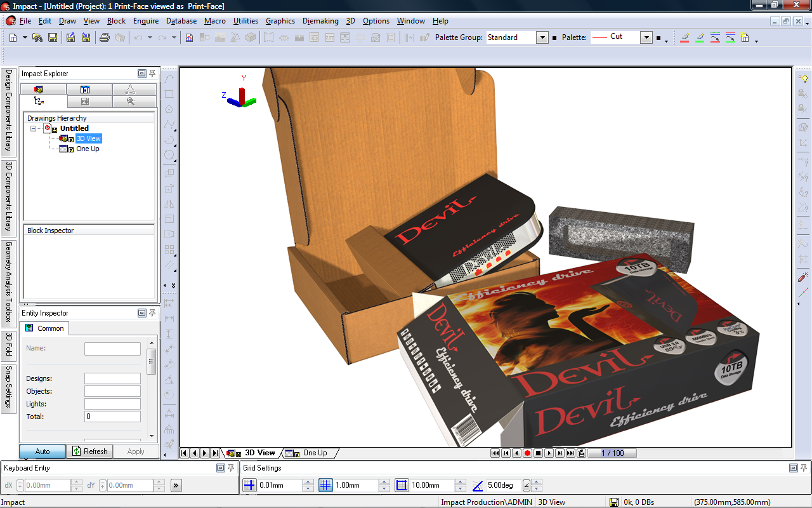The width and height of the screenshot is (812, 508).
Task: Click the green line-style palette icon
Action: pos(730,37)
